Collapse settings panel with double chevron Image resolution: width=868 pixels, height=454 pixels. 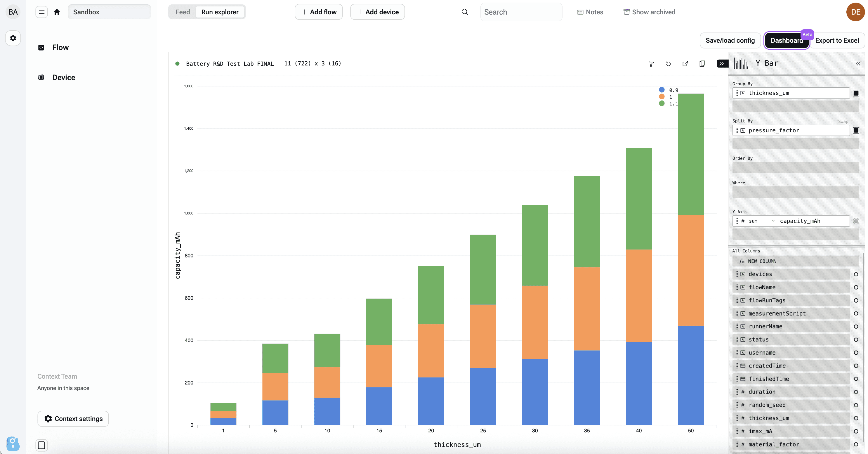[x=857, y=64]
